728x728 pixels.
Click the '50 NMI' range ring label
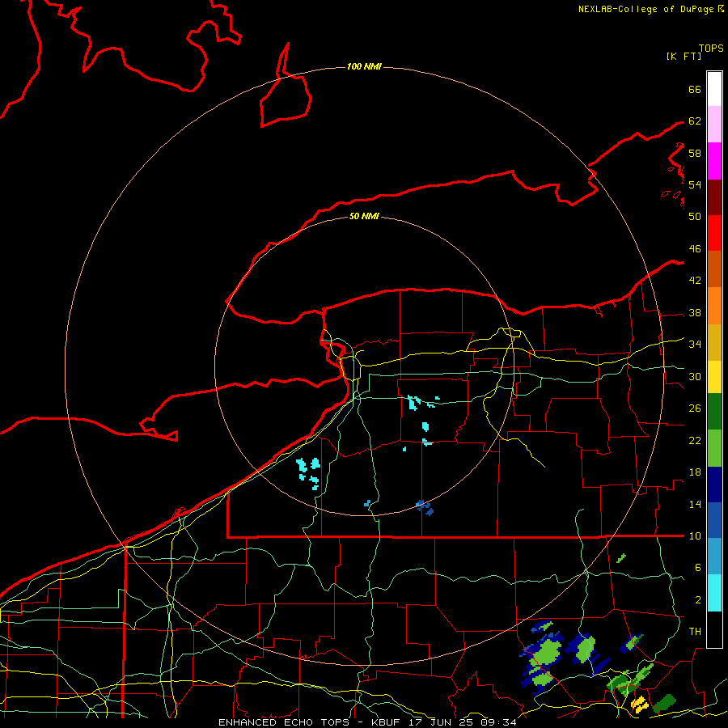(364, 216)
